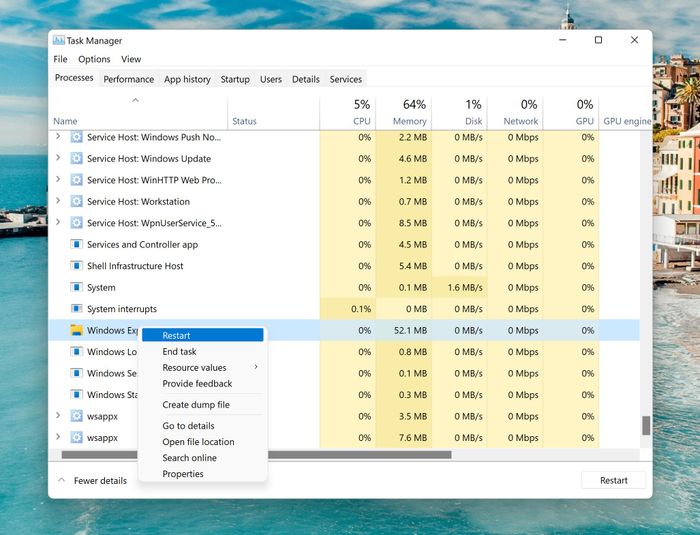Expand Service Host: Windows Push No... group
Viewport: 700px width, 535px height.
[x=58, y=137]
